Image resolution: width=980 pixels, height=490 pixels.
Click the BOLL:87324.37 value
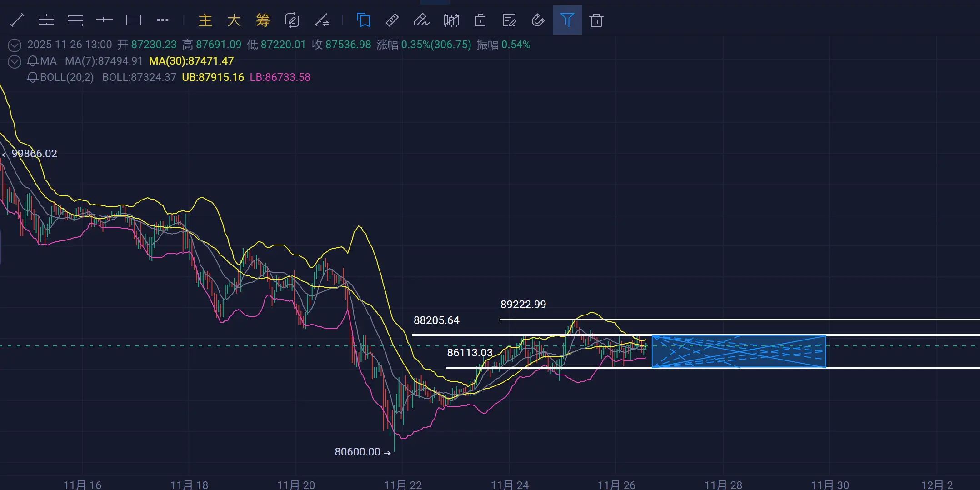point(139,77)
